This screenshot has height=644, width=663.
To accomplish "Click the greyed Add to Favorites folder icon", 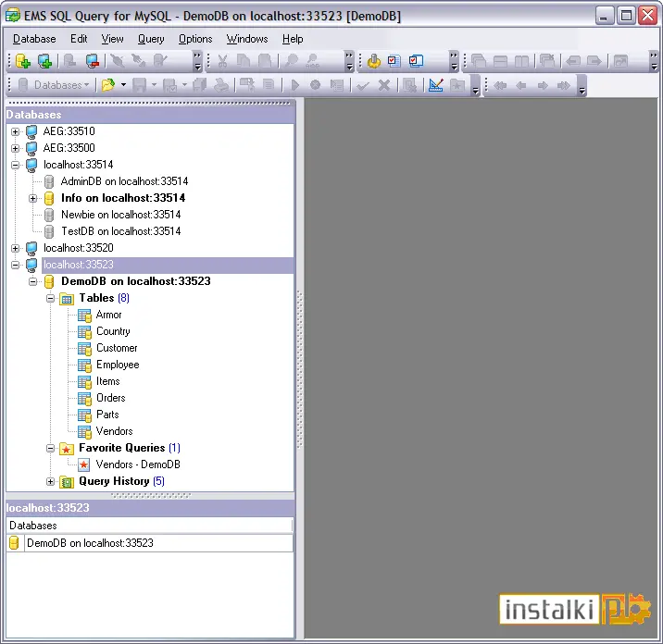I will click(x=457, y=85).
